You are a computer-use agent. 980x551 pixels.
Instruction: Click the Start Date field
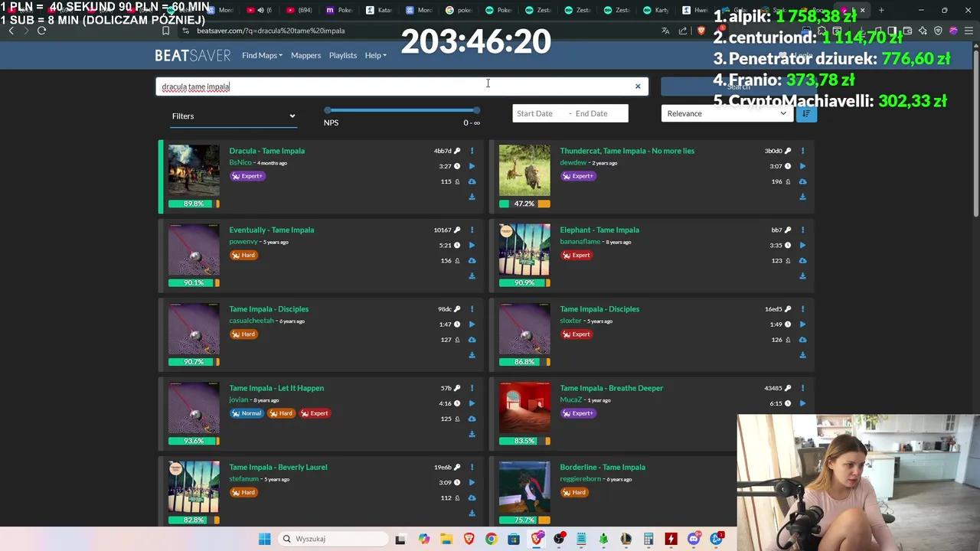click(x=539, y=113)
